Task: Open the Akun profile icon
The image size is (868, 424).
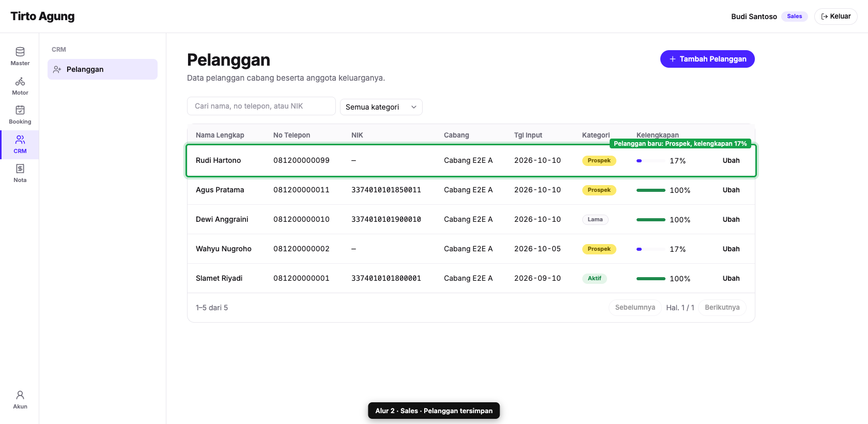Action: (x=20, y=395)
